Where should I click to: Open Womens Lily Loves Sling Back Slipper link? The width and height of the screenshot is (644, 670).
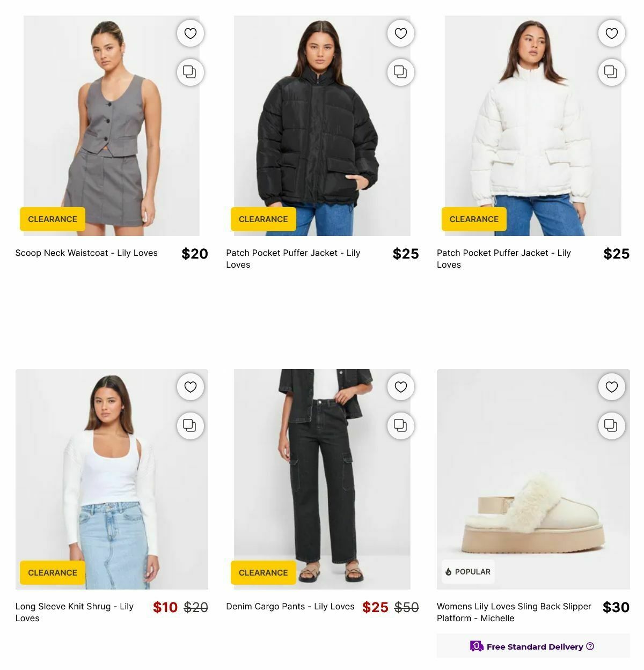(x=514, y=612)
